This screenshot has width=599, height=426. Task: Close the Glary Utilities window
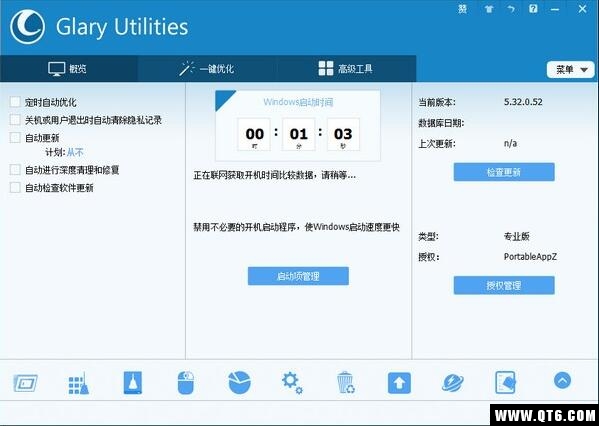tap(582, 9)
